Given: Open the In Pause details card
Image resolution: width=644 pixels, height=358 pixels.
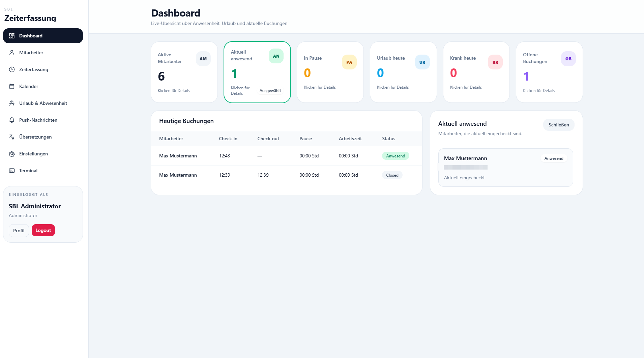Looking at the screenshot, I should pos(330,72).
